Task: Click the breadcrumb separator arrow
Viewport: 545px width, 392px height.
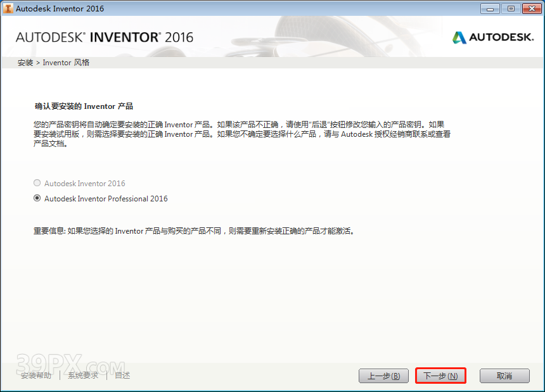Action: (37, 62)
